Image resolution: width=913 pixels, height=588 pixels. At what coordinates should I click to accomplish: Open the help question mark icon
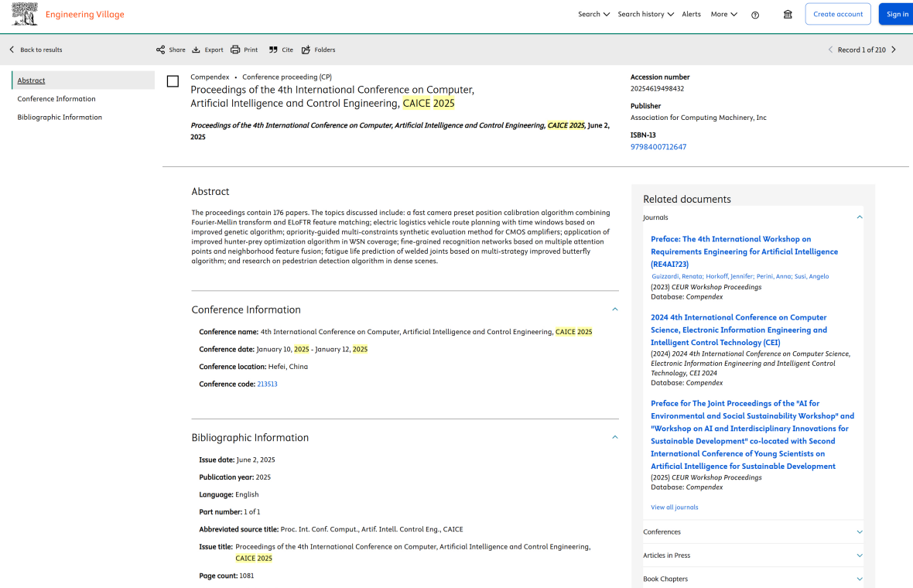tap(755, 15)
